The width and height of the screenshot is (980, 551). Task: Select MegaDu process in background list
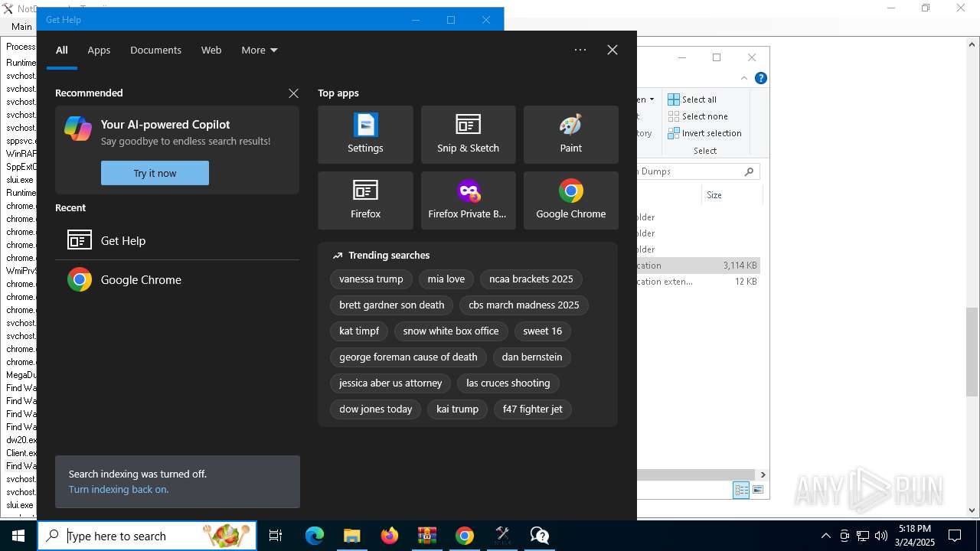pyautogui.click(x=21, y=375)
